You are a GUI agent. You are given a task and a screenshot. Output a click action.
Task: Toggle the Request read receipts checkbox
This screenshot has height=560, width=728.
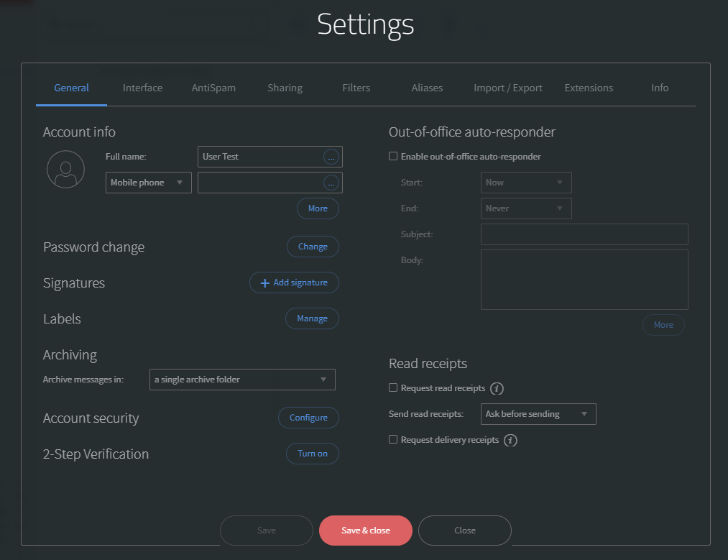point(393,387)
